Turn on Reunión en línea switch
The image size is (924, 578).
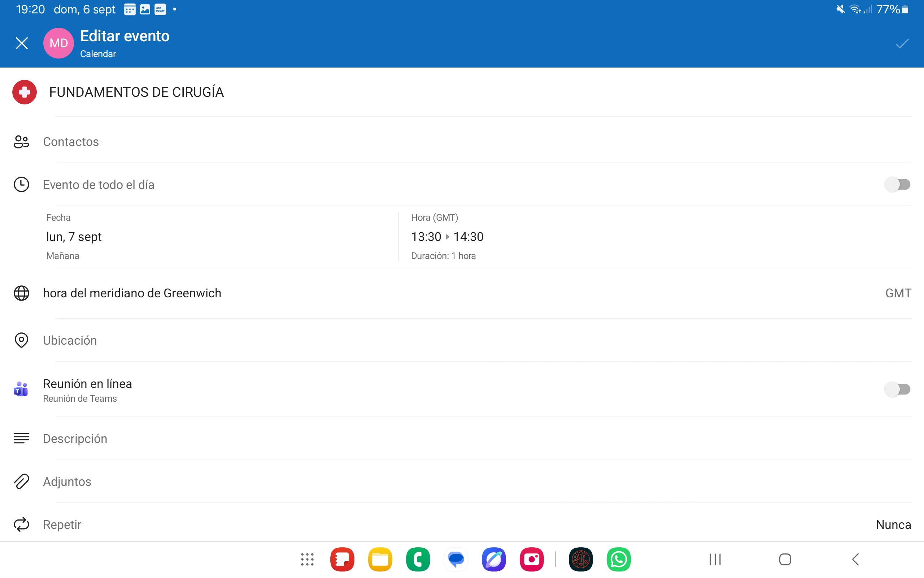click(897, 389)
